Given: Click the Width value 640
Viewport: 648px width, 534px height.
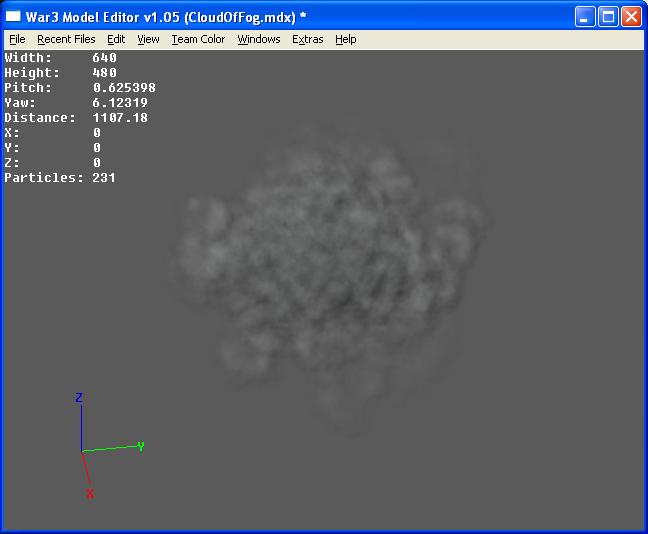Looking at the screenshot, I should tap(105, 58).
